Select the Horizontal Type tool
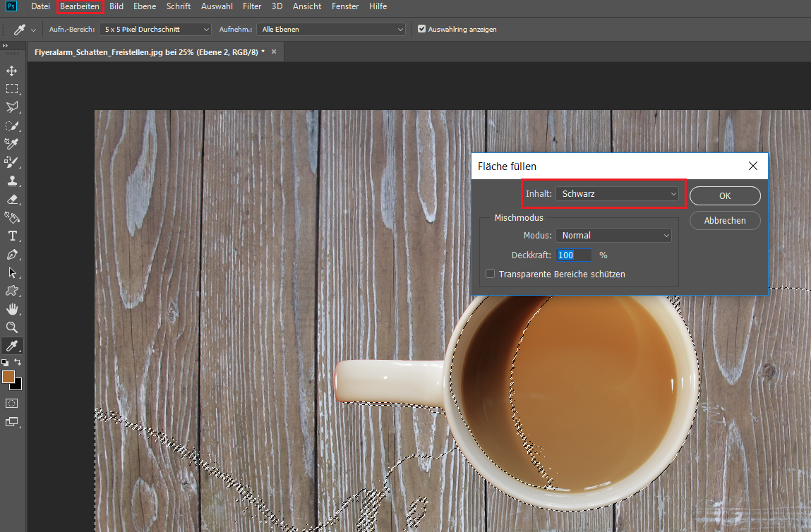 pos(12,236)
